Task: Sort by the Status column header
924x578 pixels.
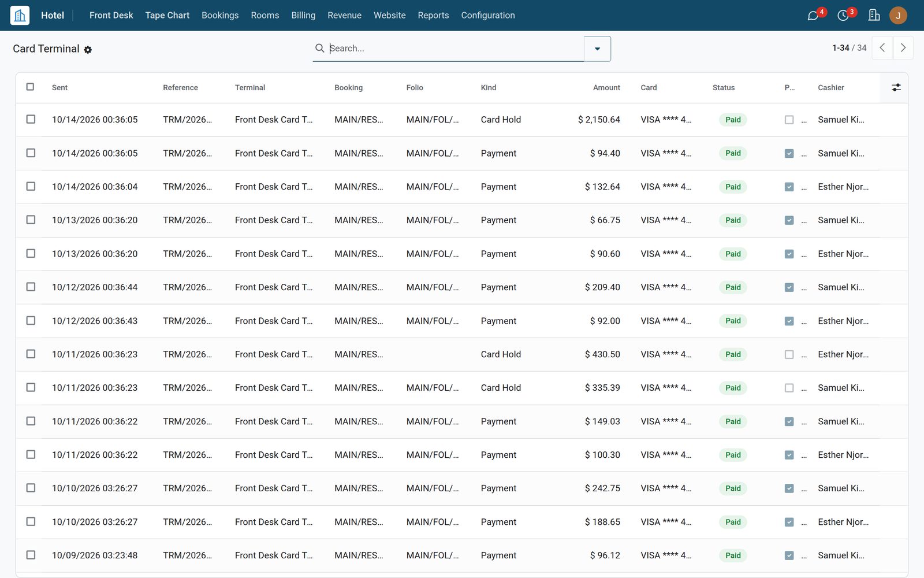Action: tap(724, 87)
